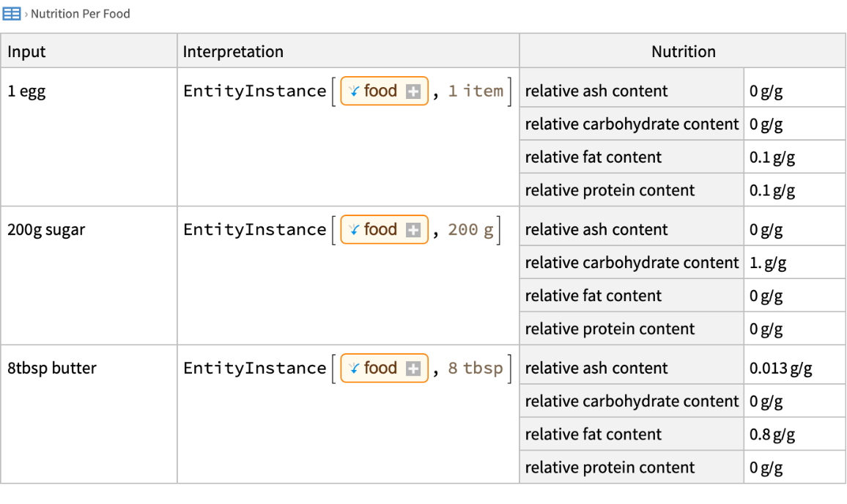
Task: Click the butter '0.013 g/g' ash value
Action: (780, 368)
